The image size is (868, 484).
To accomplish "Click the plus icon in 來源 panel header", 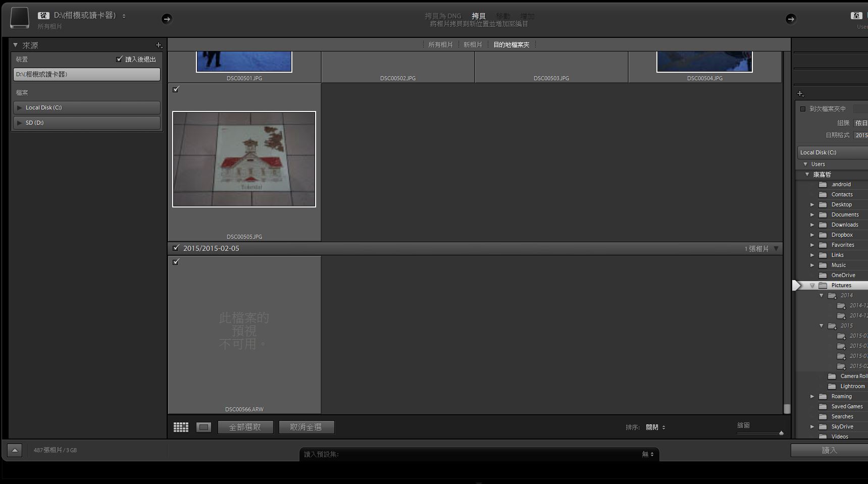I will (x=159, y=45).
